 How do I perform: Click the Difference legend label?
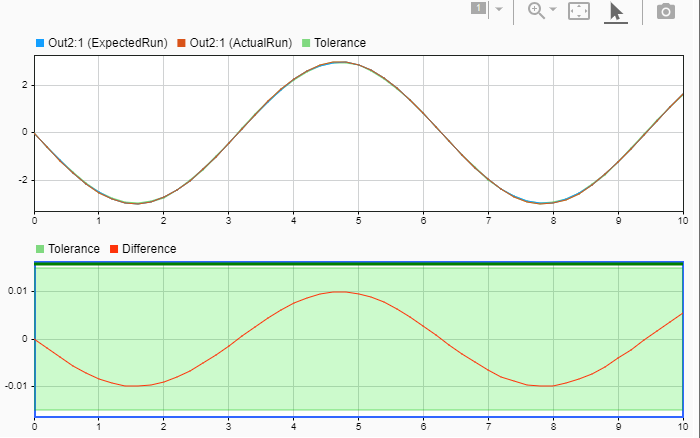[149, 249]
